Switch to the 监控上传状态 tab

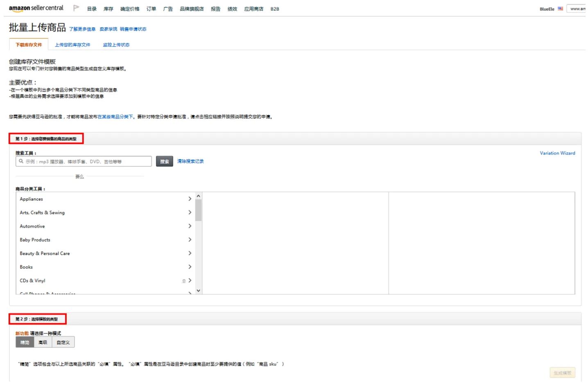coord(116,45)
